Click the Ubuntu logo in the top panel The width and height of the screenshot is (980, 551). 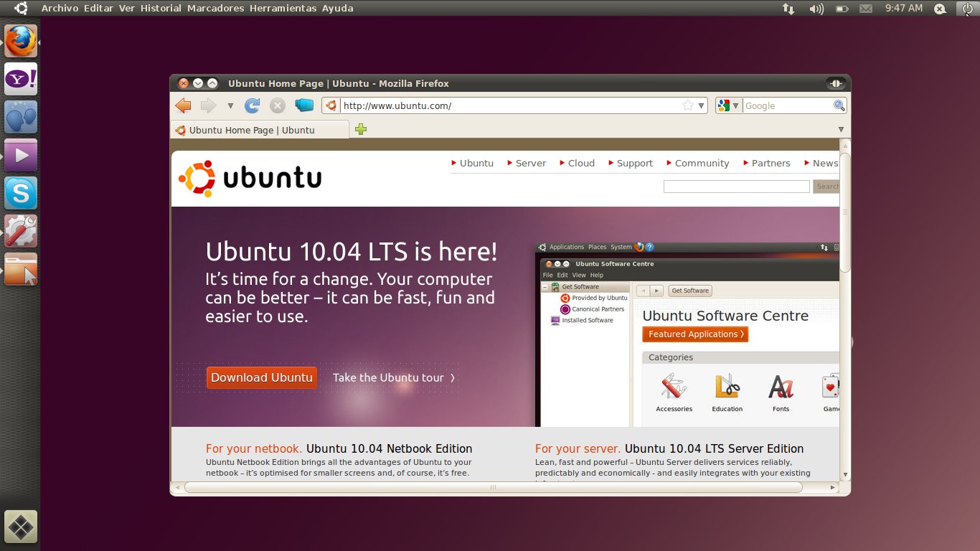pyautogui.click(x=21, y=9)
